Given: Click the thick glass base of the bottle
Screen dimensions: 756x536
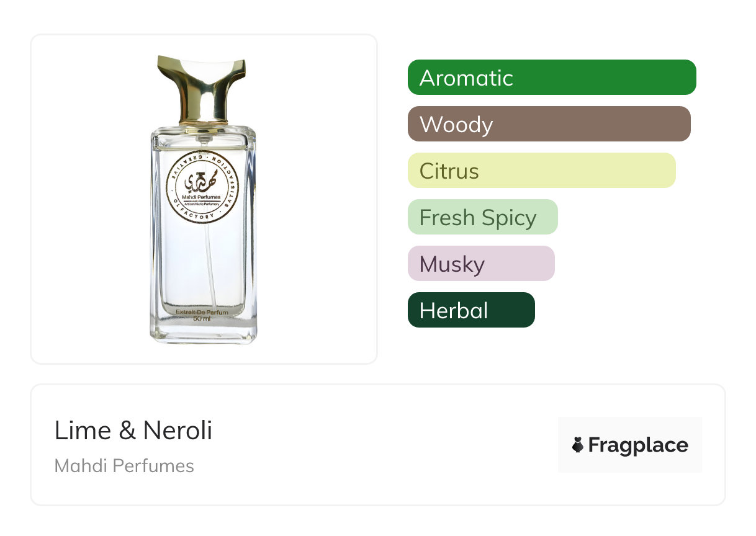Looking at the screenshot, I should (x=203, y=333).
